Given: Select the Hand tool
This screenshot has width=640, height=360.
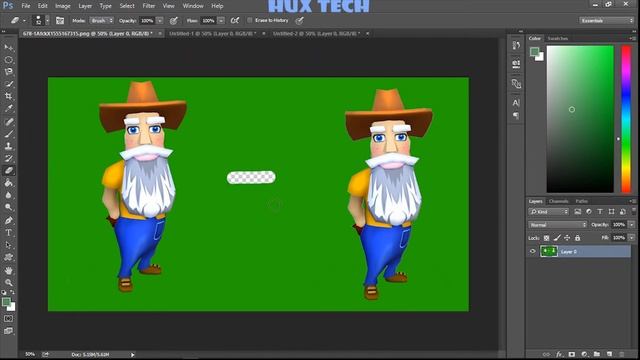Looking at the screenshot, I should [9, 271].
